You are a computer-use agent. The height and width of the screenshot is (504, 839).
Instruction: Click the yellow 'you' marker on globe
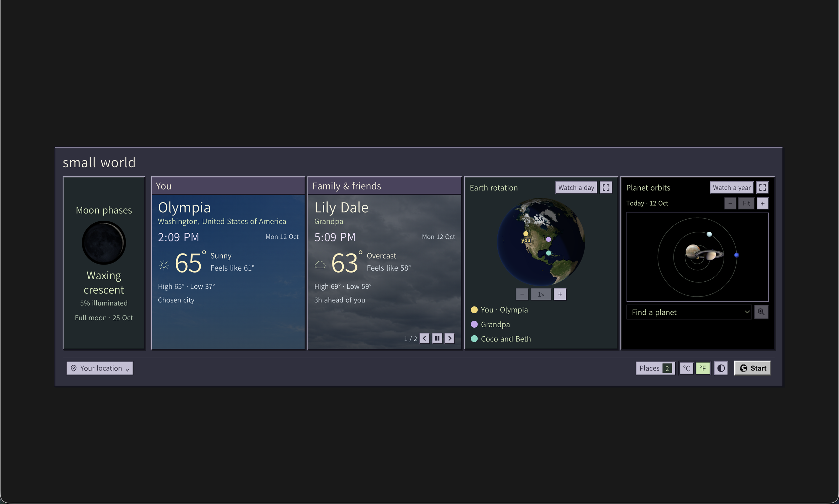(526, 234)
